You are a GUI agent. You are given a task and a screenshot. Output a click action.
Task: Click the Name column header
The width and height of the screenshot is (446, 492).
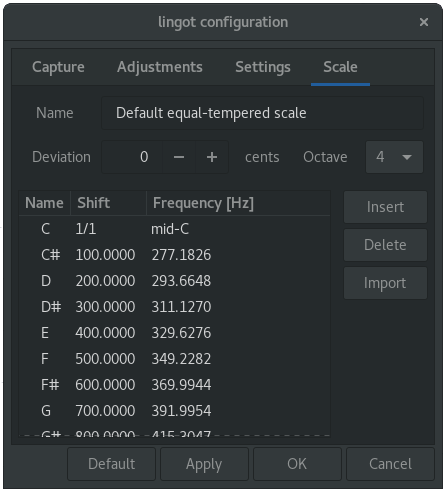coord(45,203)
